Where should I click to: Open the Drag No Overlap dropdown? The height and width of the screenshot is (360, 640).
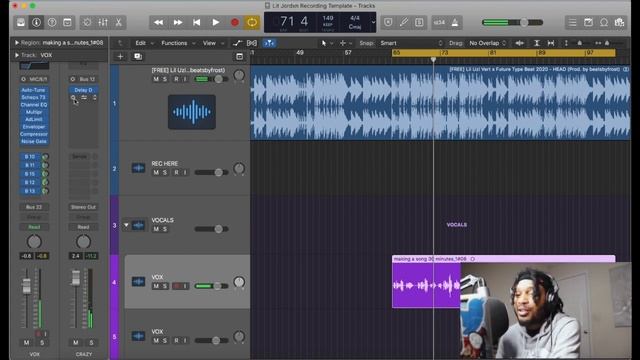coord(487,43)
